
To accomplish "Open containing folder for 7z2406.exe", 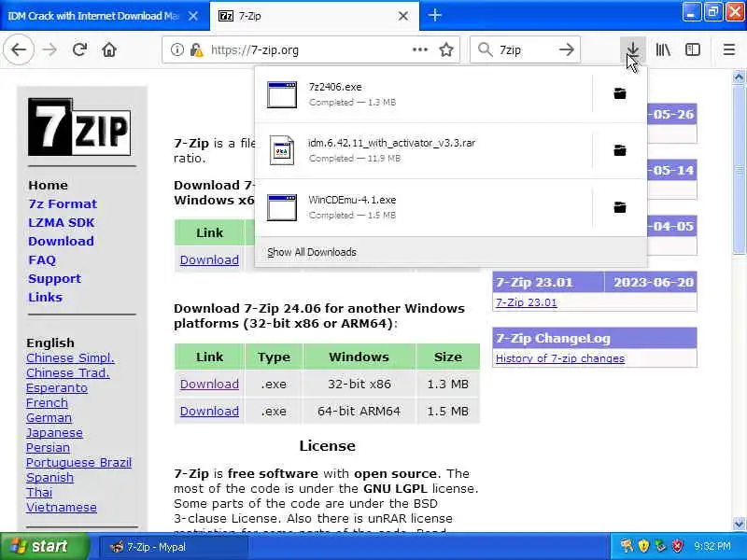I will click(619, 94).
